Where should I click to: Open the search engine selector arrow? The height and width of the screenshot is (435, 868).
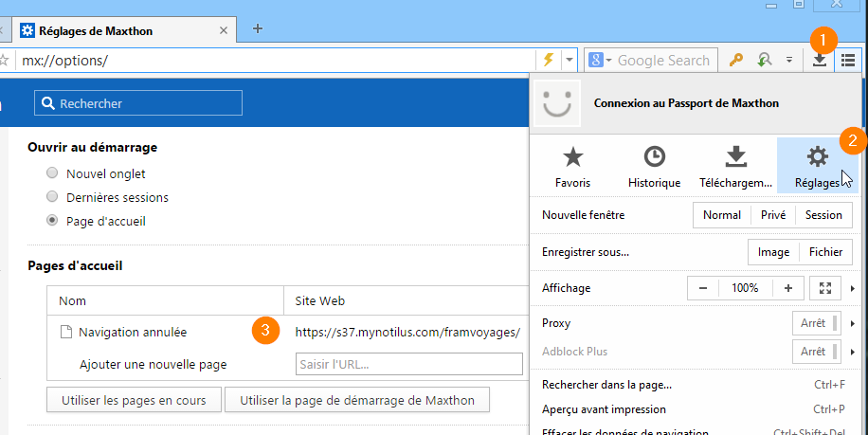point(608,61)
